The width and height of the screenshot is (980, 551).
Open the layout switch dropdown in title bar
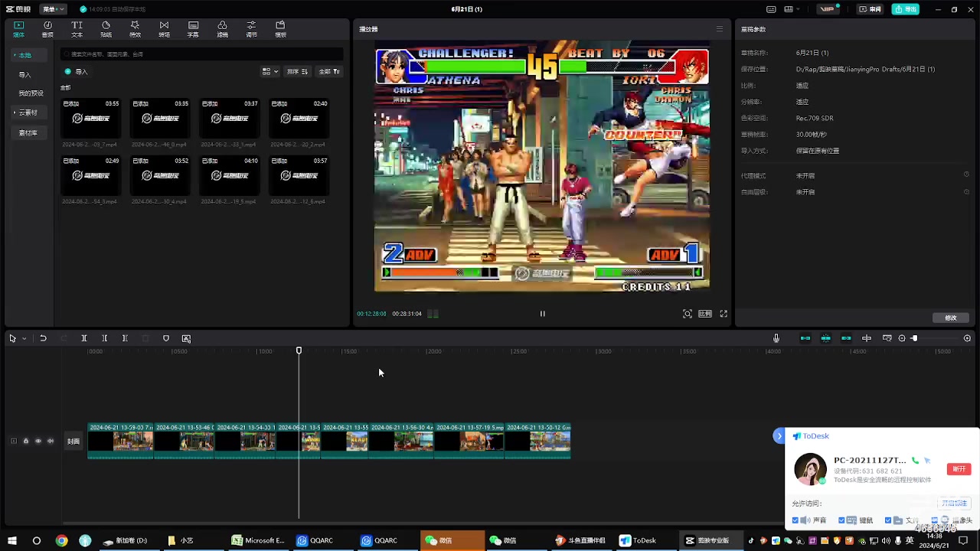(792, 9)
